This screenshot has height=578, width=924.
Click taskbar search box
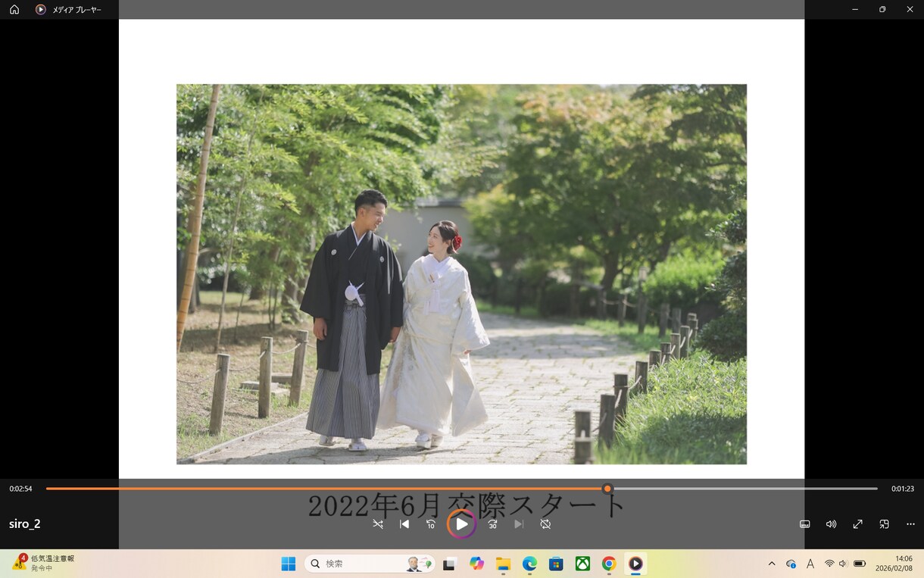click(x=370, y=564)
